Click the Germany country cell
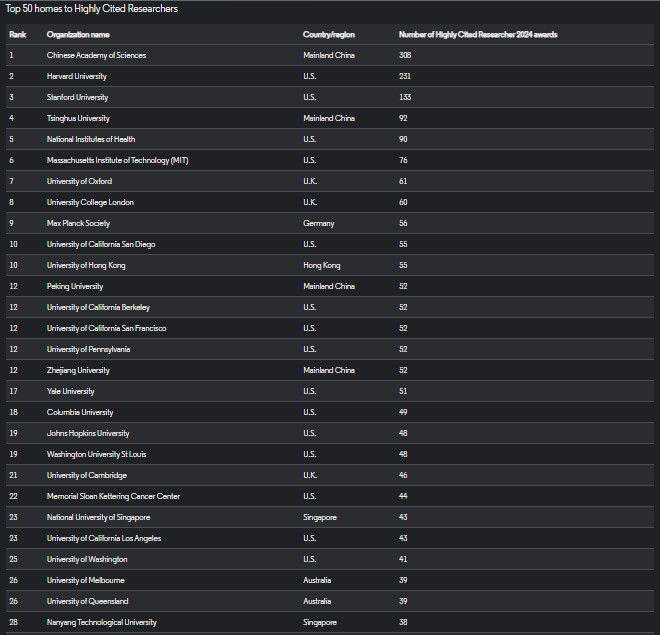Screen dimensions: 660x635 [318, 223]
